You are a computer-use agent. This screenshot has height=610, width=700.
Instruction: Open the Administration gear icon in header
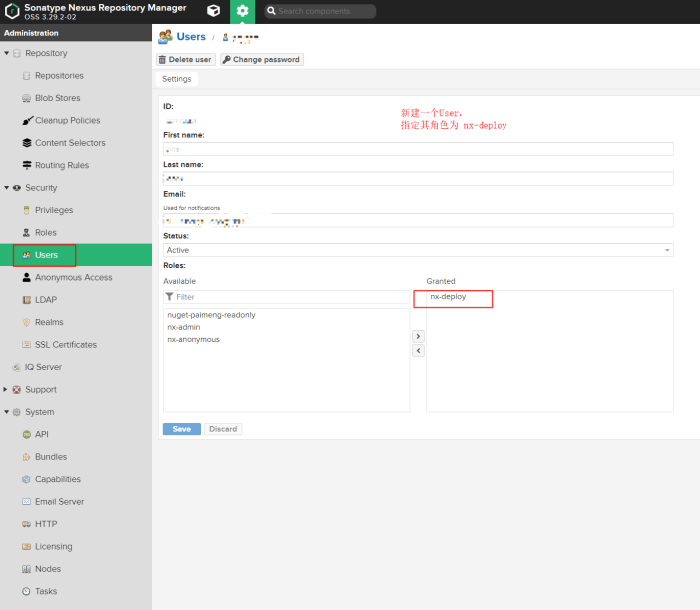click(x=242, y=11)
